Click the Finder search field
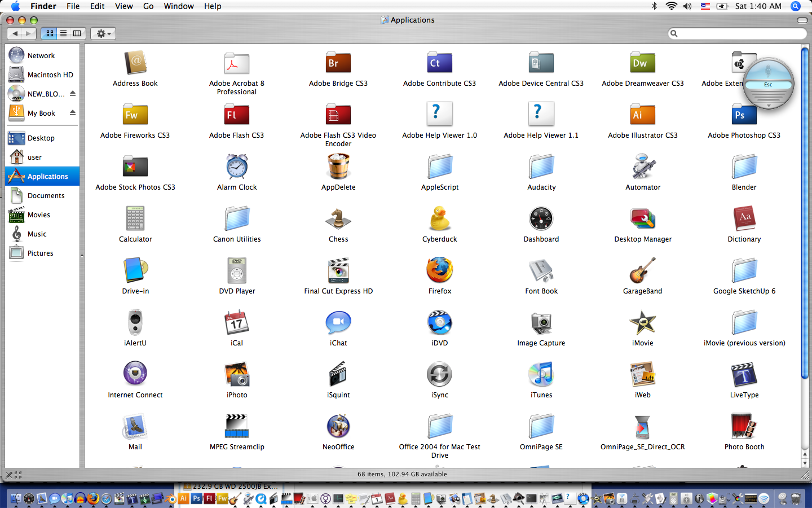The height and width of the screenshot is (508, 812). click(x=738, y=33)
